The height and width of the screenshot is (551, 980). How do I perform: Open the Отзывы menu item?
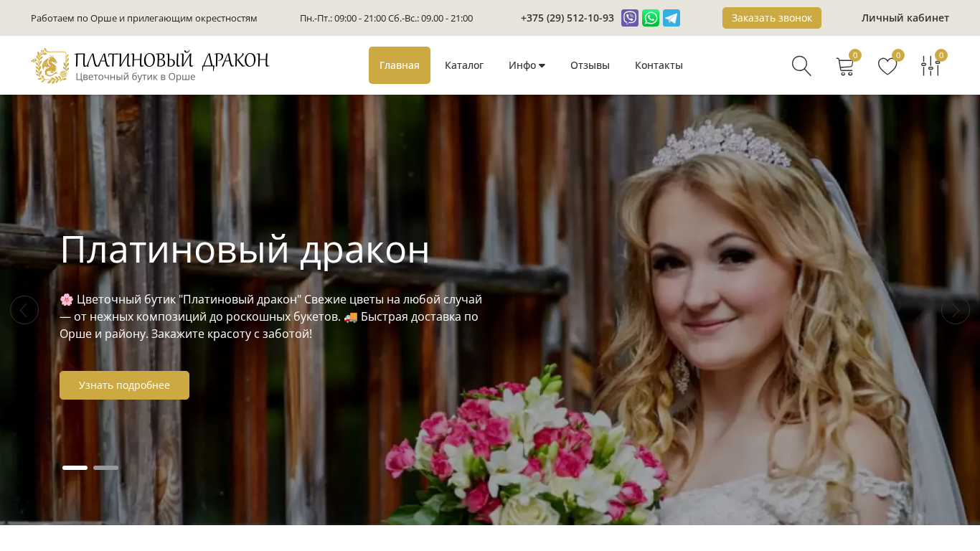[x=590, y=65]
